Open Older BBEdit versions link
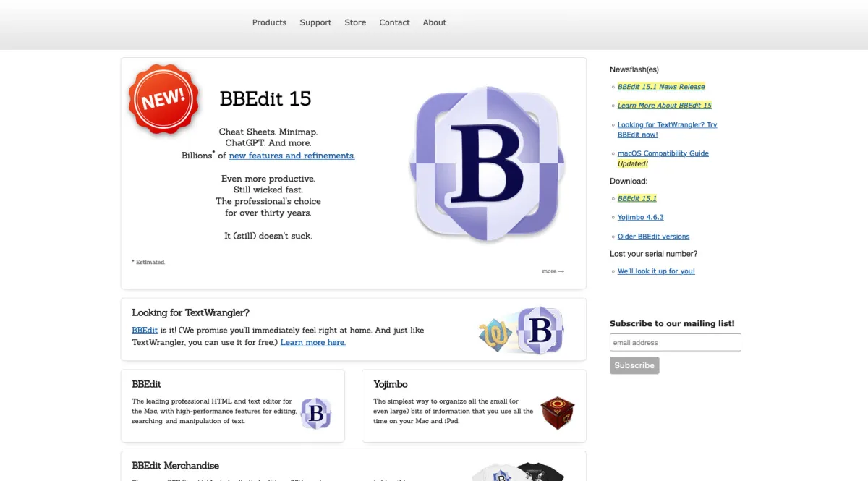 click(x=653, y=237)
